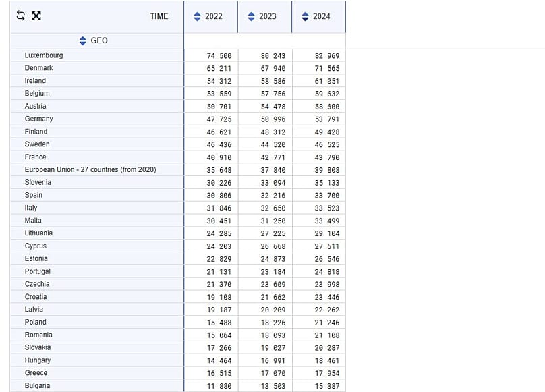The height and width of the screenshot is (392, 545).
Task: Click the TIME dimension label
Action: click(159, 16)
